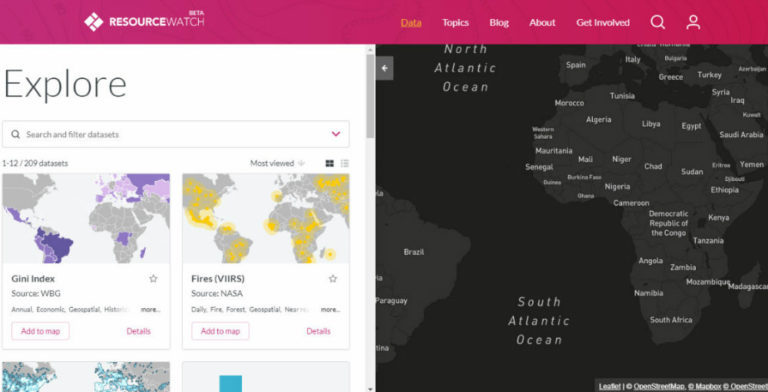Screen dimensions: 768x392
Task: Open the Mapbox attribution link
Action: (x=705, y=387)
